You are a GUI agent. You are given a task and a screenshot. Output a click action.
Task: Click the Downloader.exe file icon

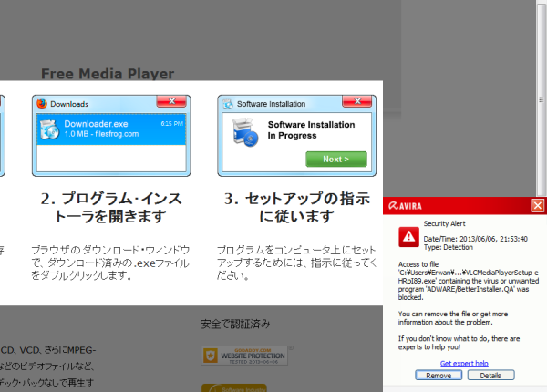pos(49,129)
